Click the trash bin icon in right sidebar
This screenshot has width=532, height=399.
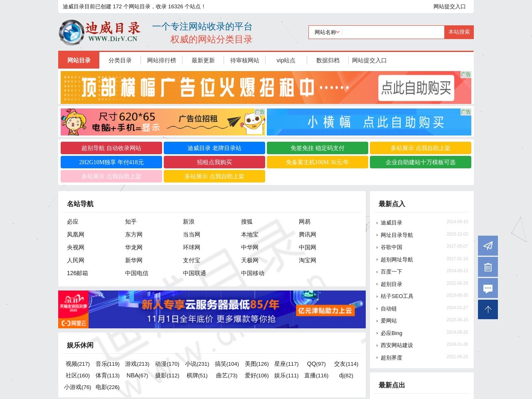[488, 267]
